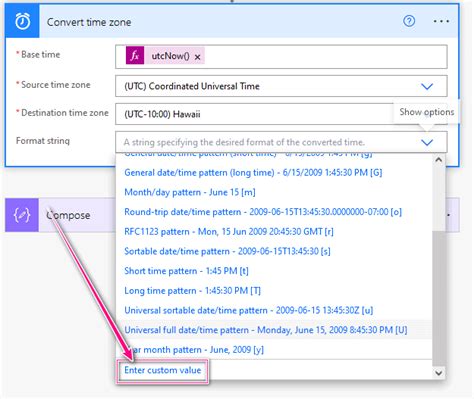Click the Compose action title

point(68,215)
